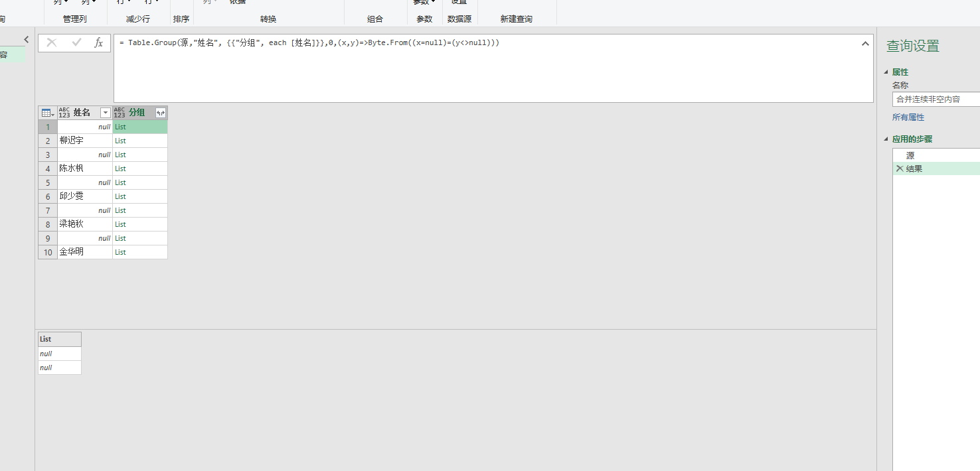
Task: Click the ABC123 data type icon of 分组 column
Action: pyautogui.click(x=120, y=113)
